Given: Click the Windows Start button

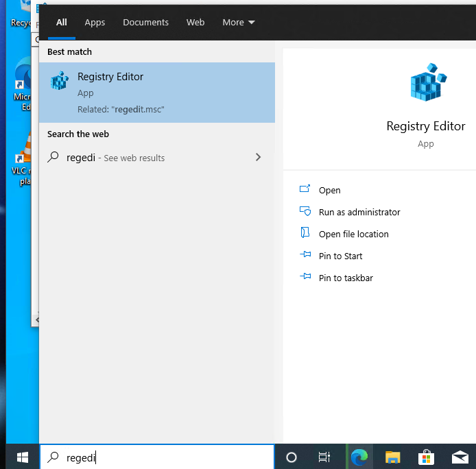Looking at the screenshot, I should pos(22,457).
